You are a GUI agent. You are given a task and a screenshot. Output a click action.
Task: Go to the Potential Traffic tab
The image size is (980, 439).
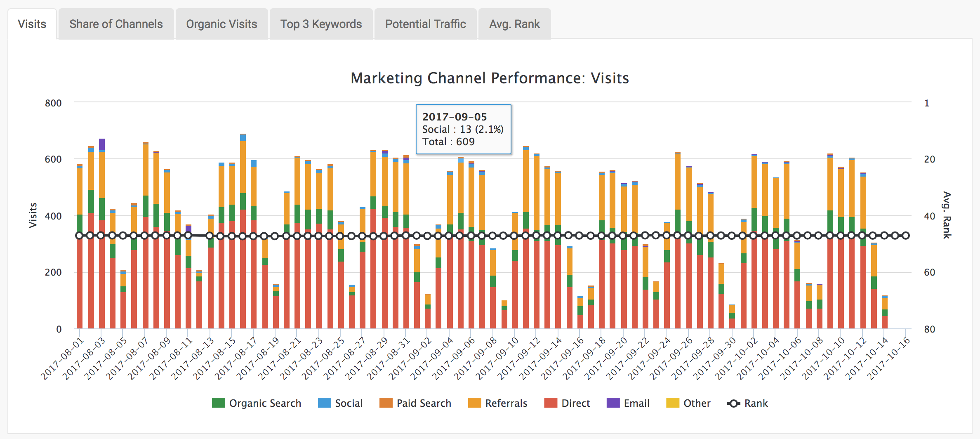425,24
